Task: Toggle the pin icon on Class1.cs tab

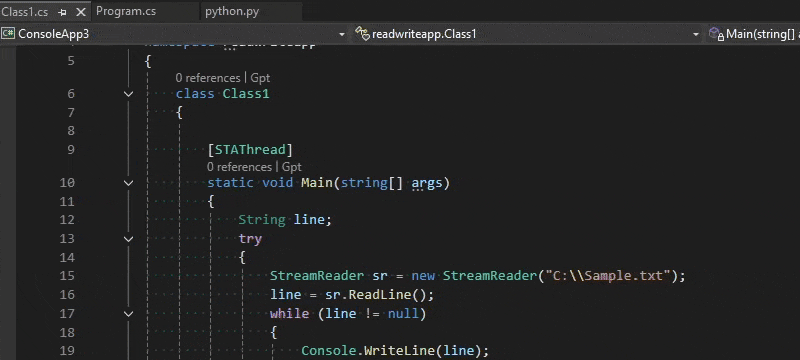Action: pos(62,12)
